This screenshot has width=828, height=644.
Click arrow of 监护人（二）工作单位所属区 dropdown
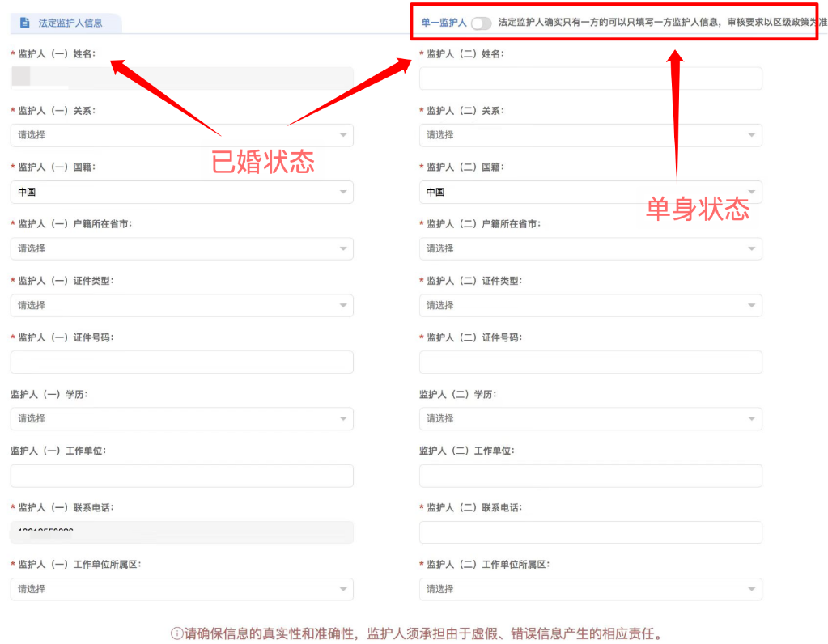coord(752,589)
